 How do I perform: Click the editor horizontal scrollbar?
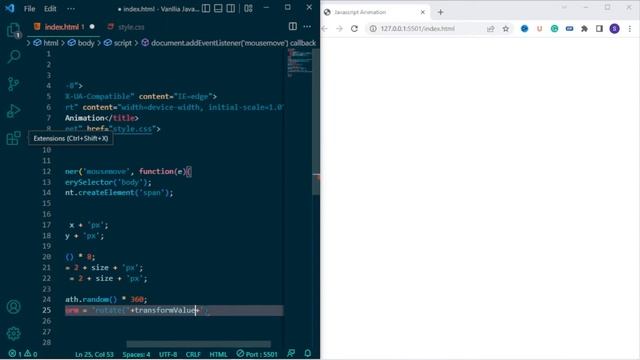point(198,344)
